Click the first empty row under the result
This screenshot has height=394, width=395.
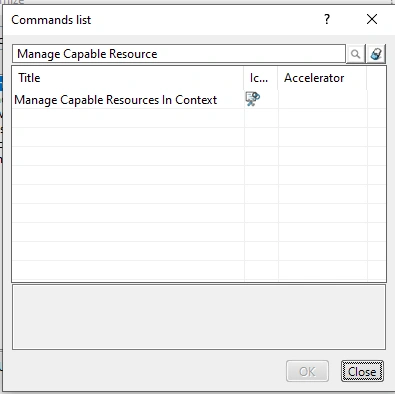click(x=199, y=118)
